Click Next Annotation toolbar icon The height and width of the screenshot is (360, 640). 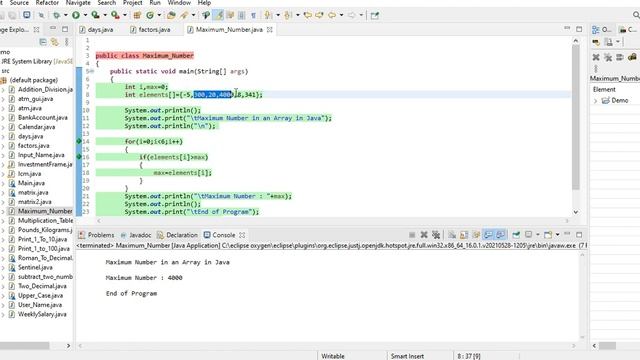pyautogui.click(x=268, y=16)
